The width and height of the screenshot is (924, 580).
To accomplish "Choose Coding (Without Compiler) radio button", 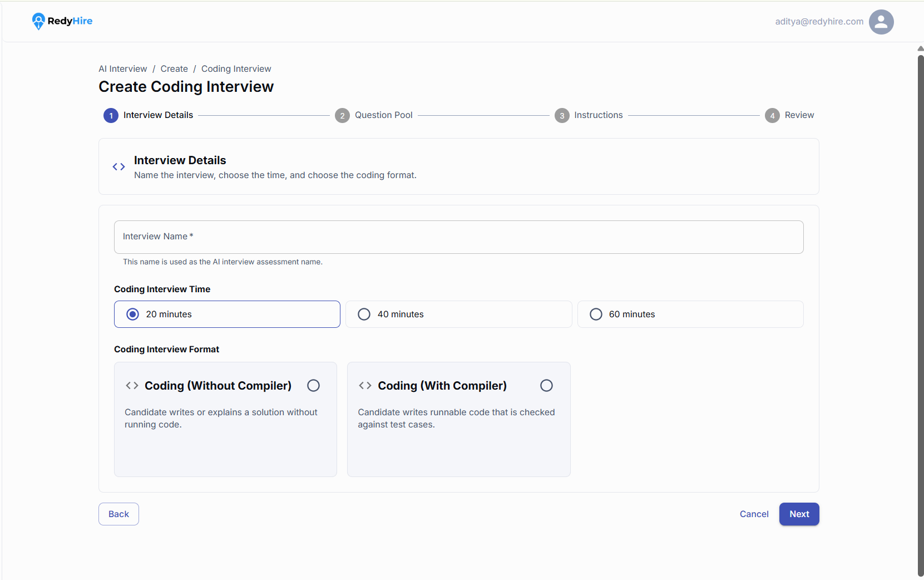I will (313, 385).
